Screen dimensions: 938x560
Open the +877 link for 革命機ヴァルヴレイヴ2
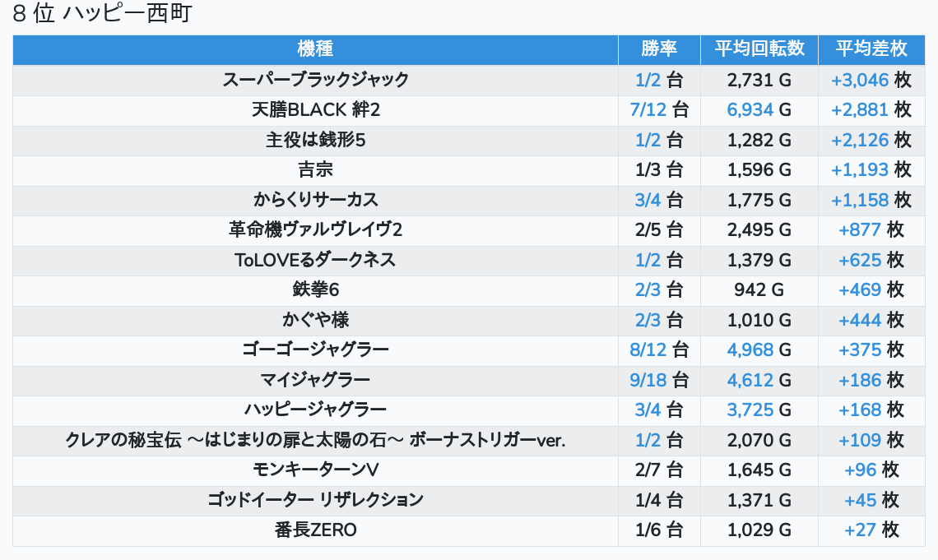coord(860,230)
